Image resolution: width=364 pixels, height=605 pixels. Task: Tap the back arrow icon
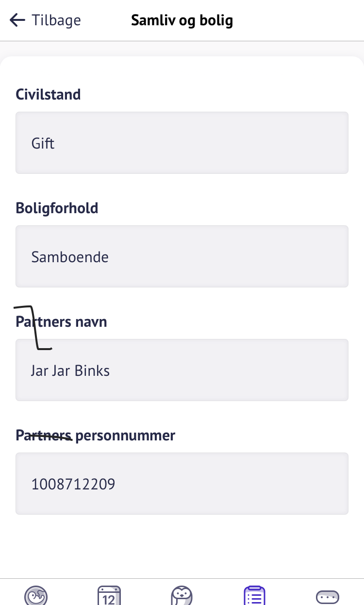pyautogui.click(x=17, y=20)
